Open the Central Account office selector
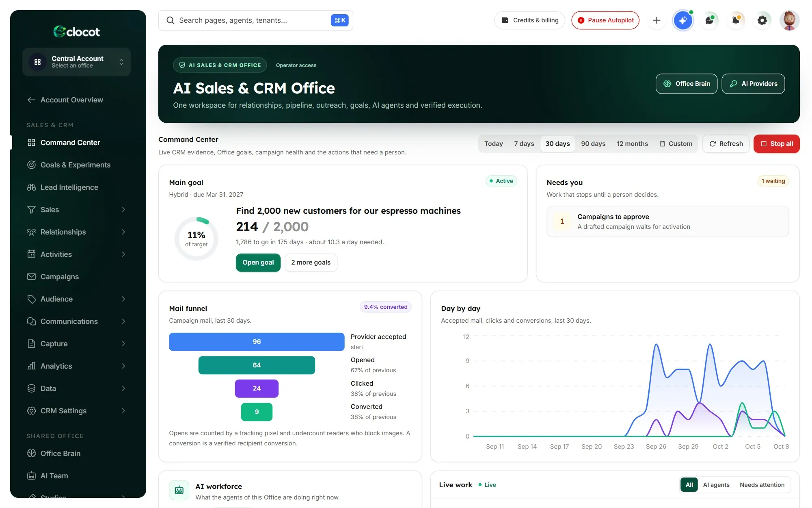 pyautogui.click(x=77, y=62)
